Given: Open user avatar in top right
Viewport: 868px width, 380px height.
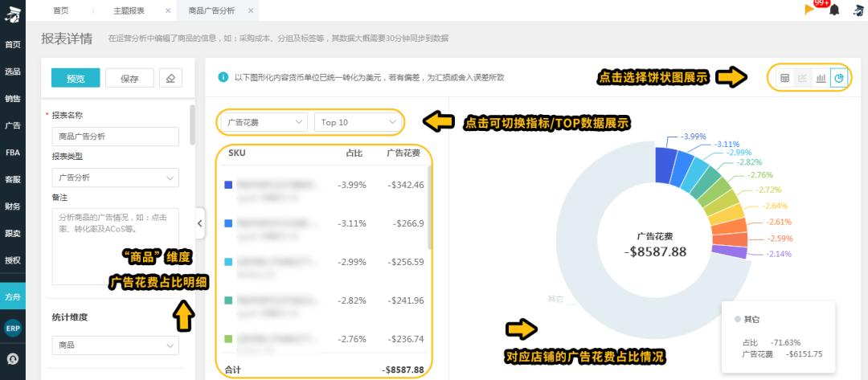Looking at the screenshot, I should 858,10.
